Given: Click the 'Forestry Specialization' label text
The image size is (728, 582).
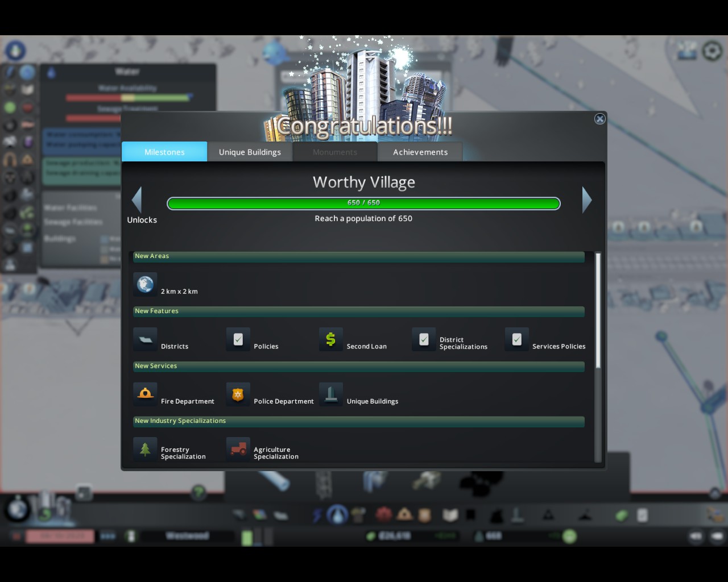Looking at the screenshot, I should point(183,453).
